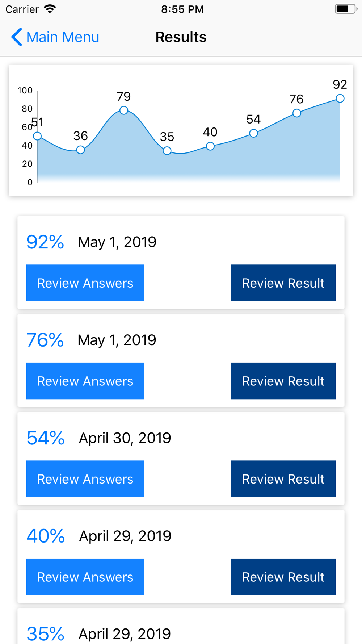This screenshot has width=362, height=644.
Task: Select the chart point labeled 76
Action: (297, 113)
